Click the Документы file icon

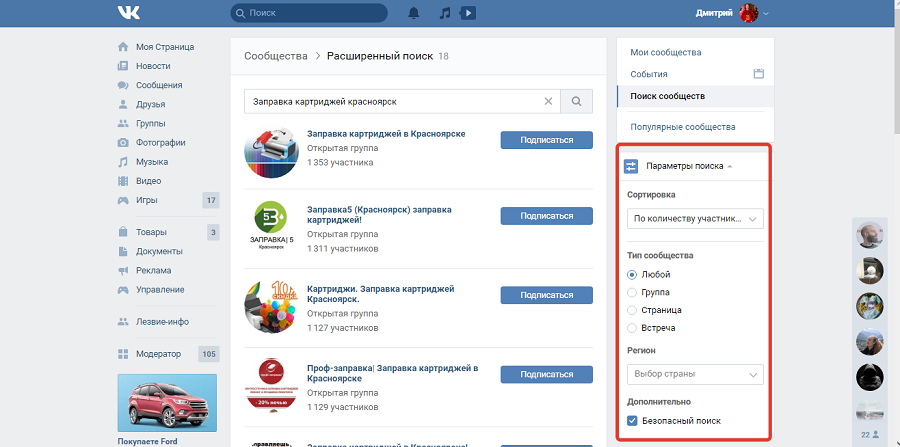click(123, 251)
